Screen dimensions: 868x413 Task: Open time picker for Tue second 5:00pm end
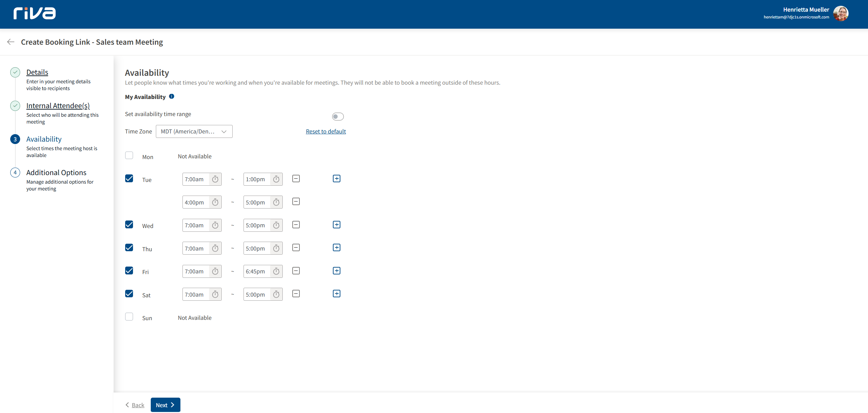coord(276,202)
